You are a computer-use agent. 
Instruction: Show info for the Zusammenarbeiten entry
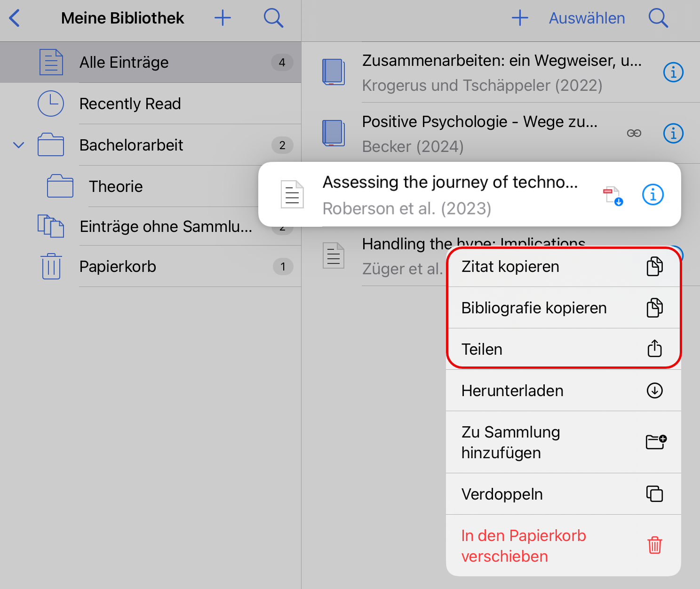point(673,72)
